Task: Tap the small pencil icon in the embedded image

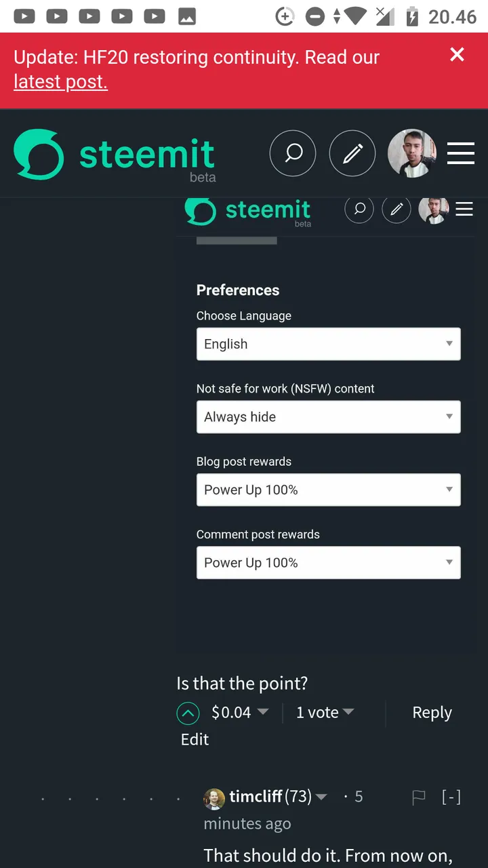Action: (396, 209)
